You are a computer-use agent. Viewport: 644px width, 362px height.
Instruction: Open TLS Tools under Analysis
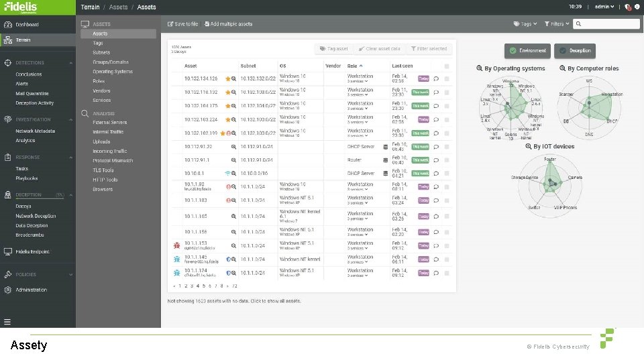103,170
